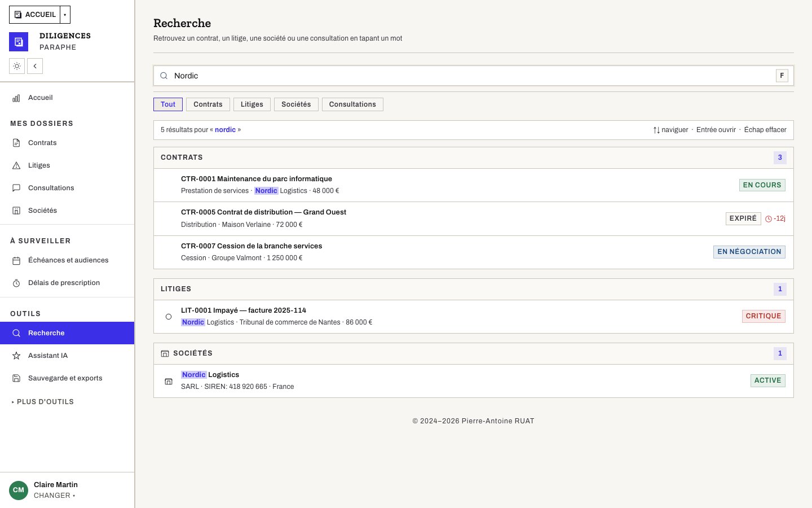Open Assistant IA

pos(67,356)
